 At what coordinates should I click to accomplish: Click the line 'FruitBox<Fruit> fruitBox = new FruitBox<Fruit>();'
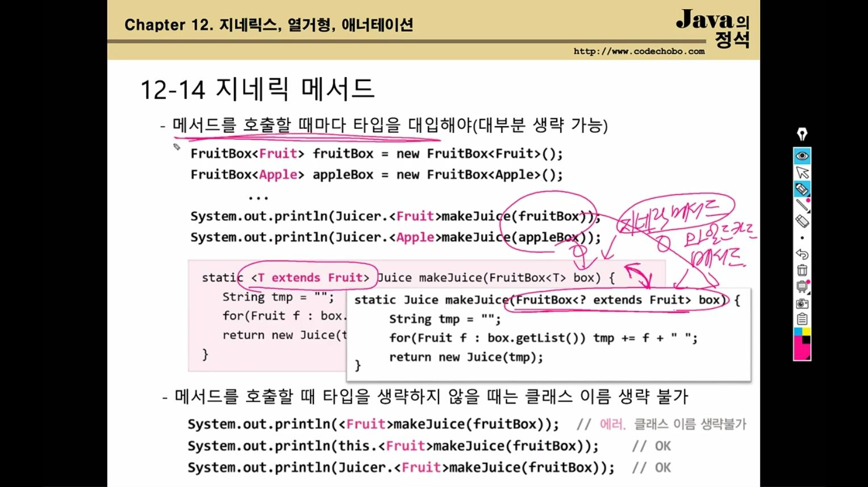[377, 153]
